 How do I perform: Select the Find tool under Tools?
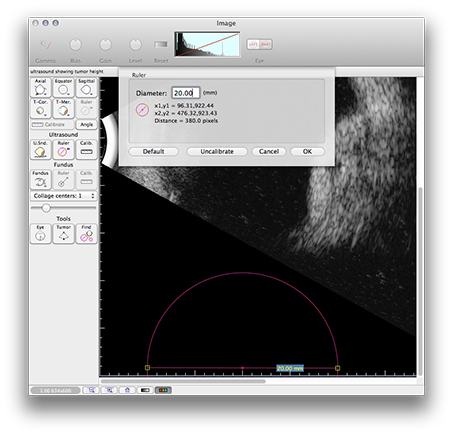[x=86, y=234]
